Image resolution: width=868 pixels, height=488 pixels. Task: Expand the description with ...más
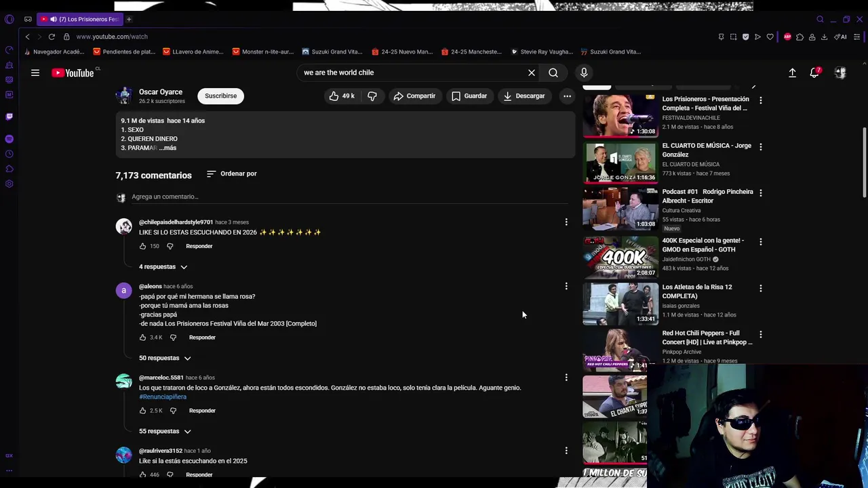click(167, 148)
